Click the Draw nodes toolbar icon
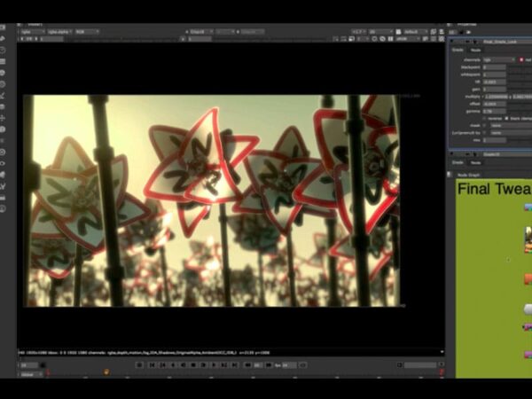 click(x=3, y=39)
